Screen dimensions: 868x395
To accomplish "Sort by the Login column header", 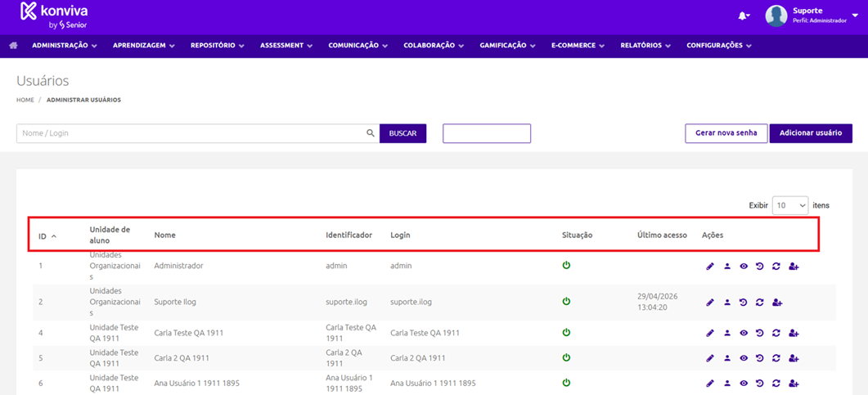I will click(400, 236).
